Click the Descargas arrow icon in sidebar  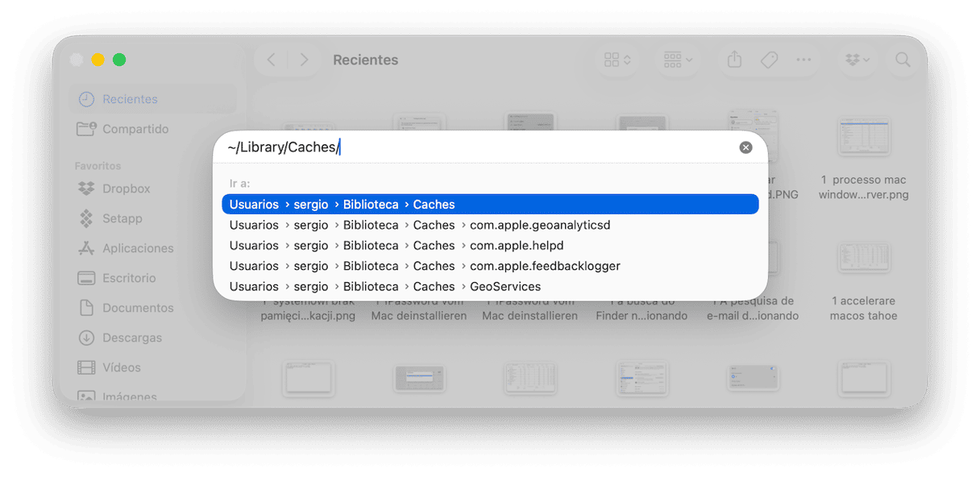(86, 338)
